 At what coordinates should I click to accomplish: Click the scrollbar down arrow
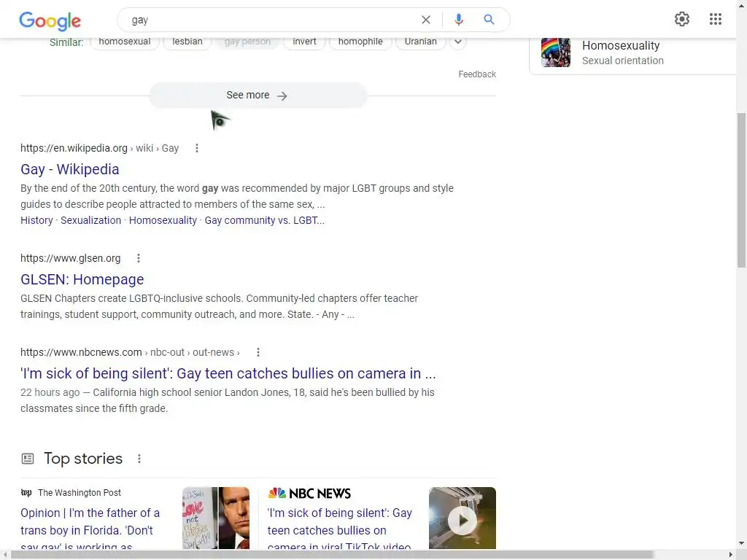click(x=741, y=543)
